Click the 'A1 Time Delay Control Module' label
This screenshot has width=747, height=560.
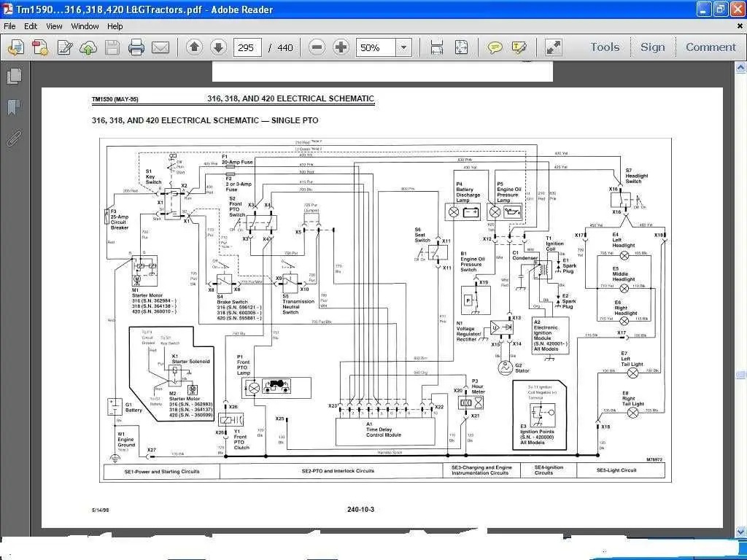pyautogui.click(x=384, y=429)
